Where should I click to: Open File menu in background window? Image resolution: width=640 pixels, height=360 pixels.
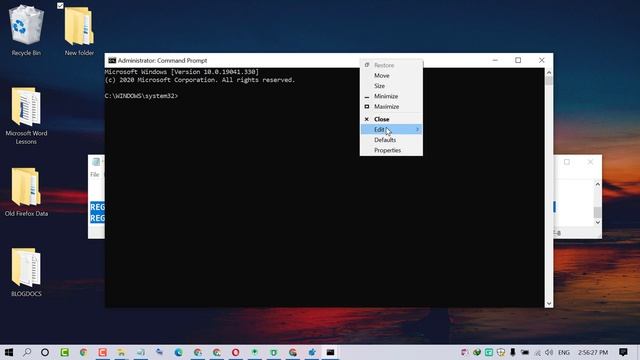pos(95,175)
